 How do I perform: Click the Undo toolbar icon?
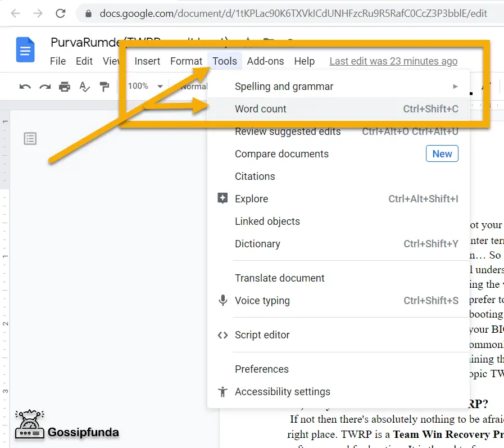[x=25, y=87]
